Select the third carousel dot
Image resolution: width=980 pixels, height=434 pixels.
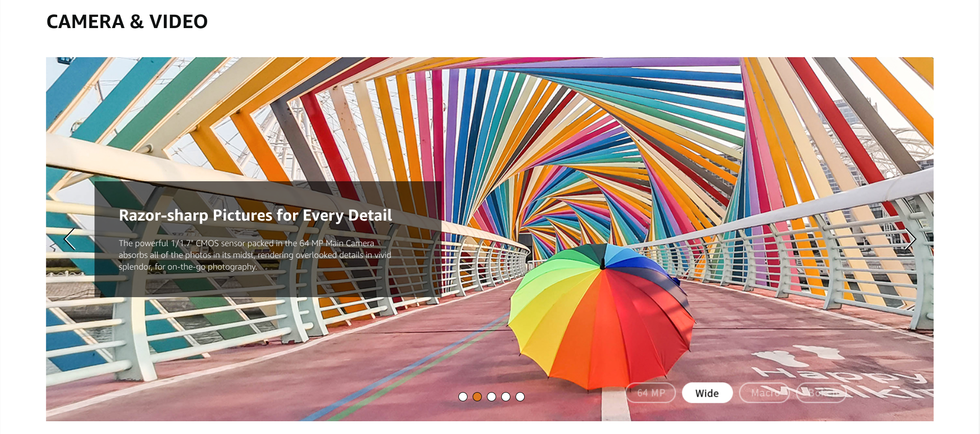(x=492, y=397)
